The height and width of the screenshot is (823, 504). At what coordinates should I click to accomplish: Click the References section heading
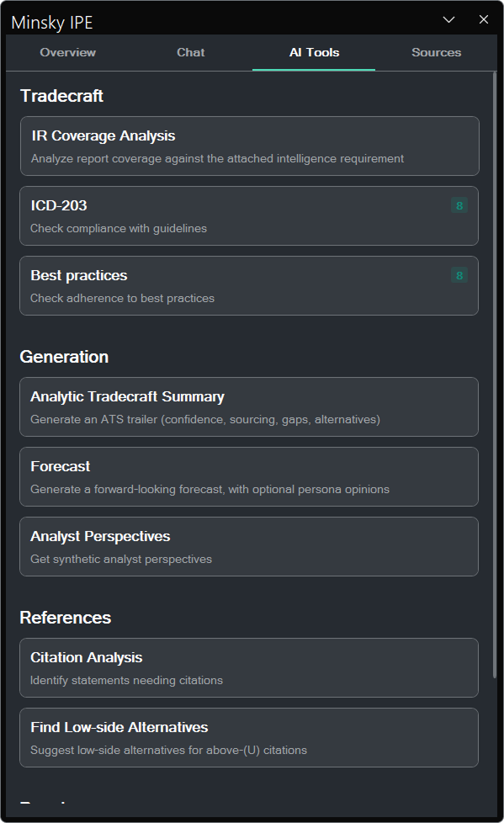pyautogui.click(x=65, y=618)
